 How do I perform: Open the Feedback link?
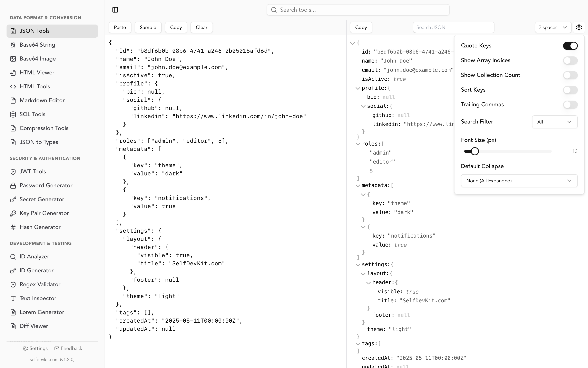click(x=68, y=348)
